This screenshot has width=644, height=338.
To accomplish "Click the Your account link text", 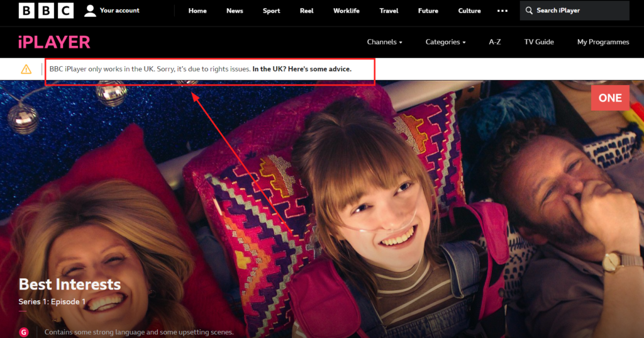I will click(x=119, y=10).
